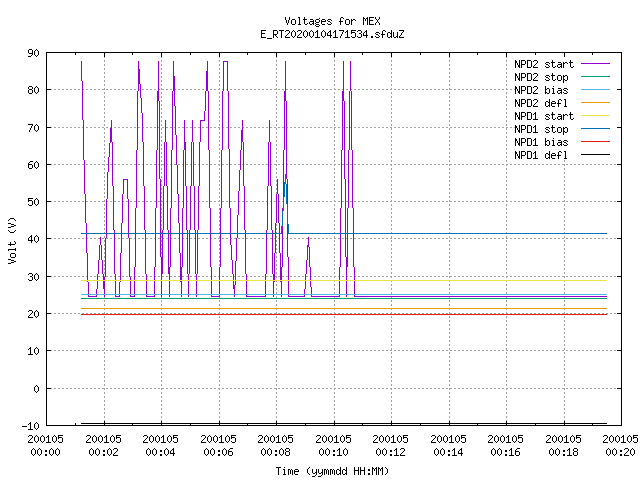Click the y-axis tick value 10
Viewport: 640px width, 480px height.
tap(33, 351)
